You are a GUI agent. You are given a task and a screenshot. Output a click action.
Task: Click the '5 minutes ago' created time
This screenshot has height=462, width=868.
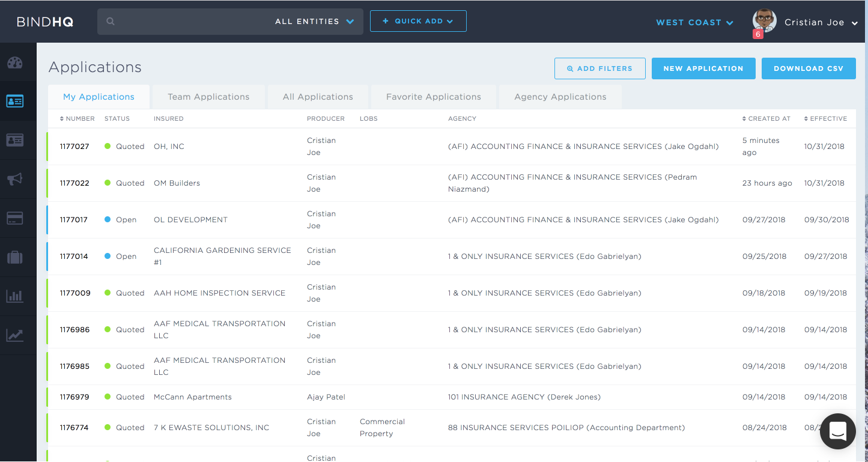(760, 147)
